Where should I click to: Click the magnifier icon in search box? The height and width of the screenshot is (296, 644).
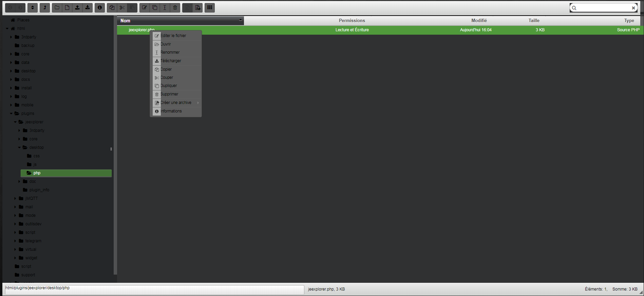point(574,8)
